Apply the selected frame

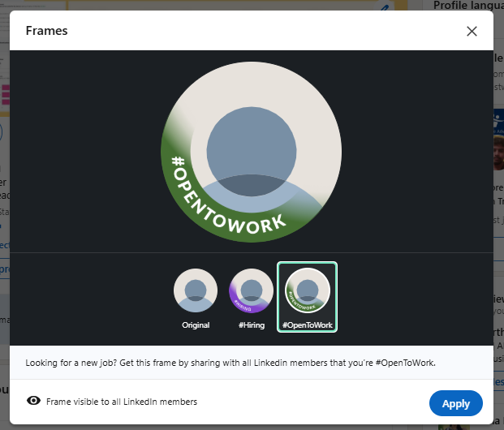pyautogui.click(x=456, y=403)
